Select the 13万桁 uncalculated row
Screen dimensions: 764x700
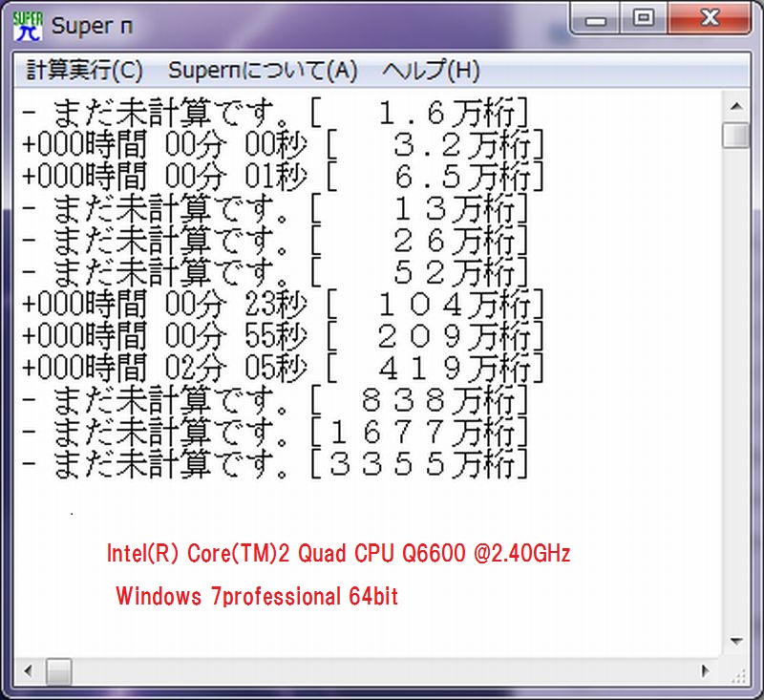click(275, 208)
